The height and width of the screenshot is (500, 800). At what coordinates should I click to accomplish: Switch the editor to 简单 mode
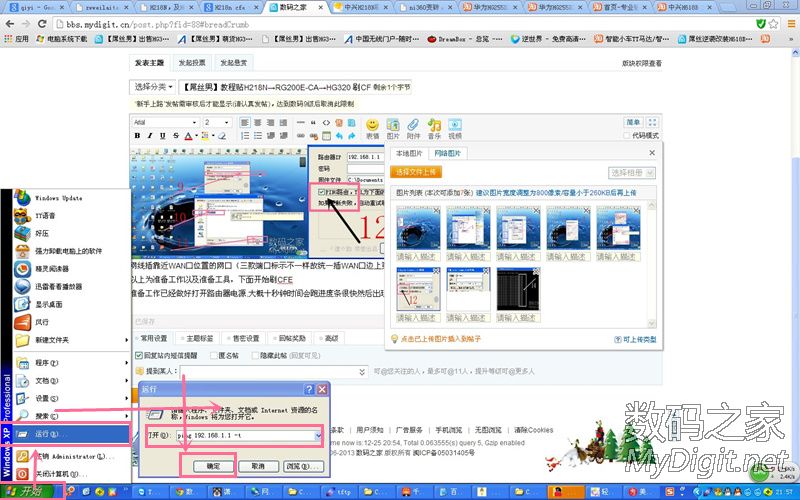pyautogui.click(x=633, y=122)
